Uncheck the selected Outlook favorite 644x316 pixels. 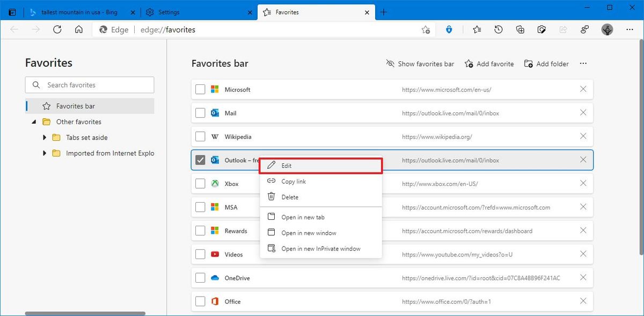tap(200, 160)
